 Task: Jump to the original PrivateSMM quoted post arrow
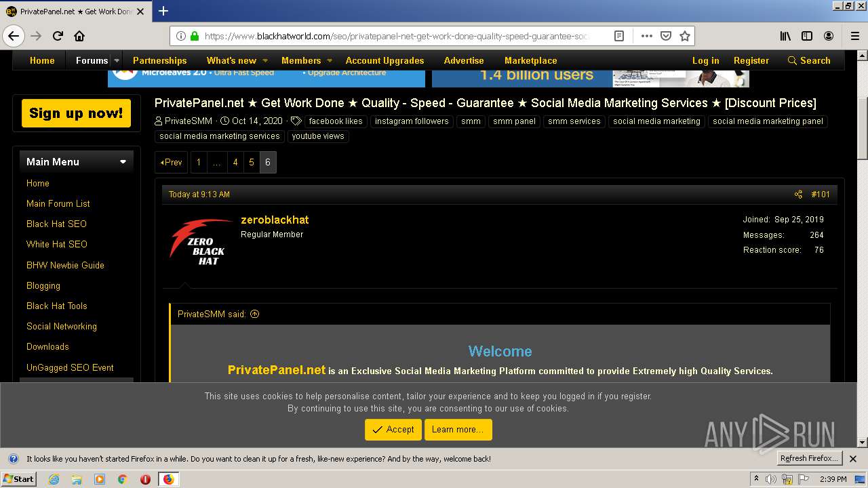click(x=255, y=314)
